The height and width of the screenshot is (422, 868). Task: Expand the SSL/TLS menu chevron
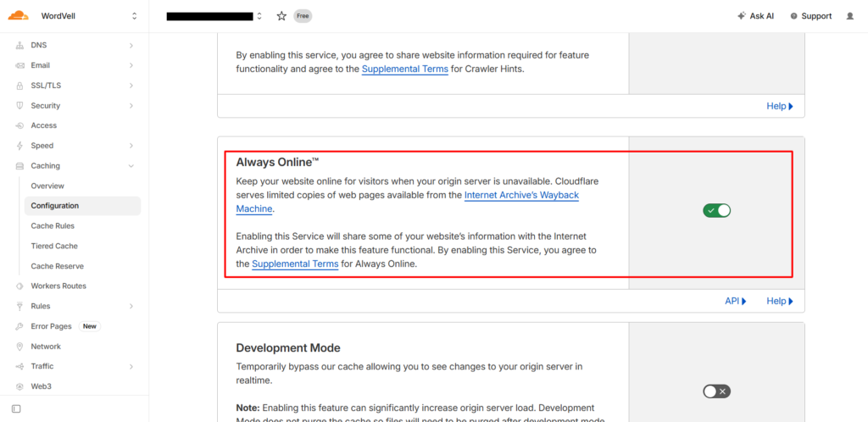[131, 86]
